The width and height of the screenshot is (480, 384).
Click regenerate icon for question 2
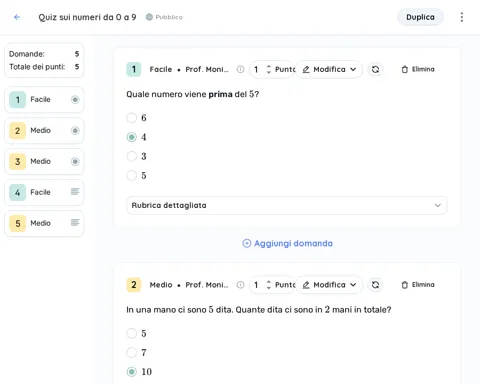(x=375, y=285)
